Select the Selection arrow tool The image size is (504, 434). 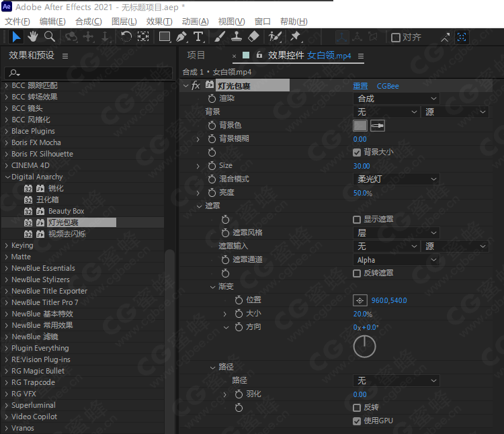[16, 37]
